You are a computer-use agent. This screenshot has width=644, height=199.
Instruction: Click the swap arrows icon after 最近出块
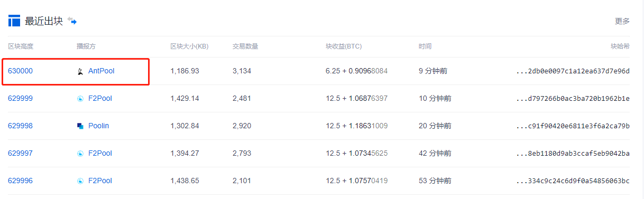pos(72,21)
